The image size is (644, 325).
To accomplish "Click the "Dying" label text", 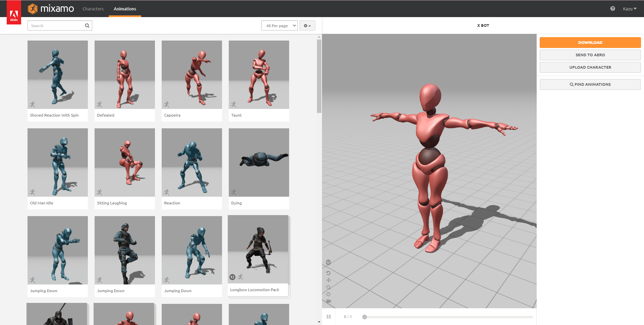I will [236, 203].
